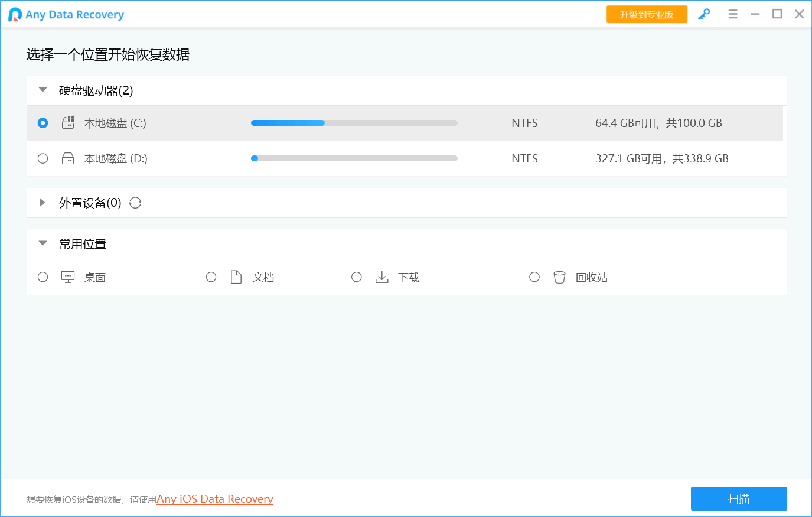
Task: Click the 选择一个位置开始恢复数据 heading
Action: point(108,54)
